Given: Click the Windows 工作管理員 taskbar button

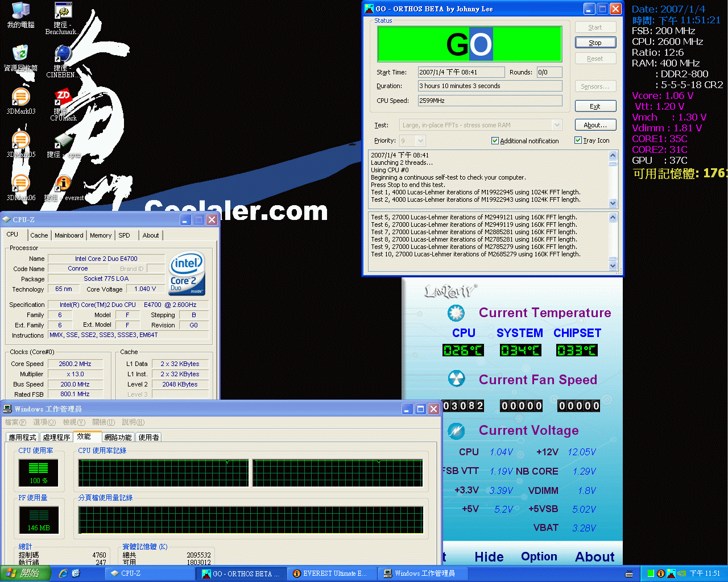Looking at the screenshot, I should (x=424, y=573).
